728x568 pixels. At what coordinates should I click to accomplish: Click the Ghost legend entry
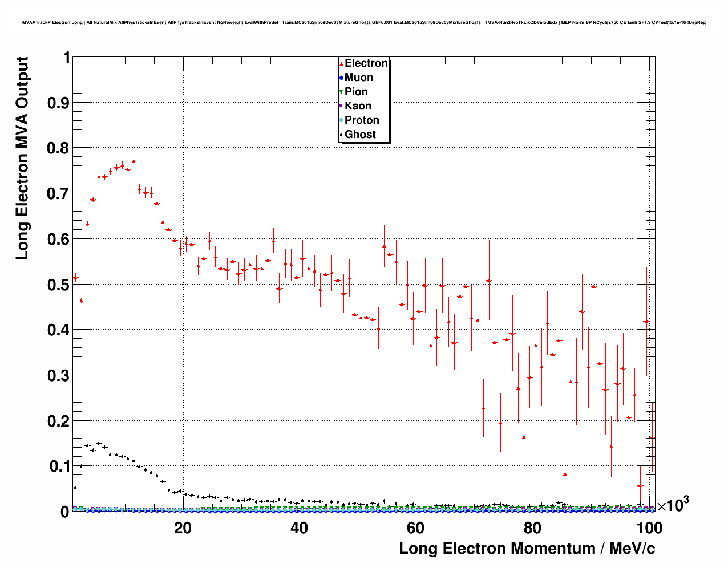357,135
